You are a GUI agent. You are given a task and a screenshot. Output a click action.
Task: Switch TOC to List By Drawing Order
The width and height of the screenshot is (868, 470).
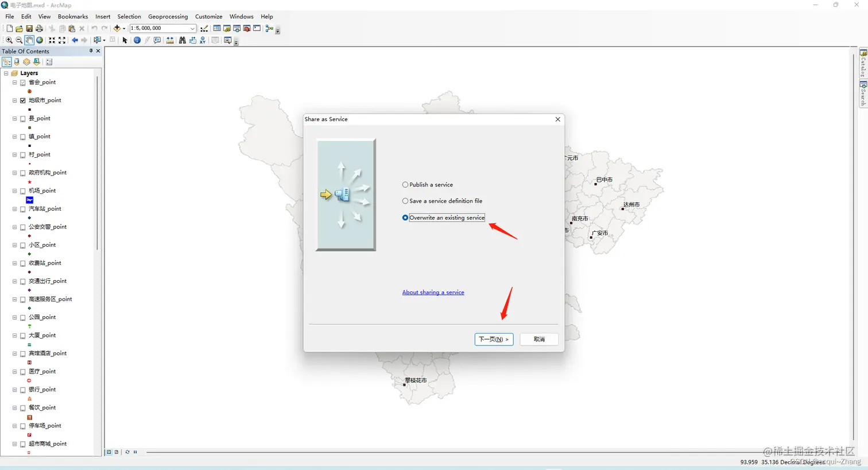(7, 62)
